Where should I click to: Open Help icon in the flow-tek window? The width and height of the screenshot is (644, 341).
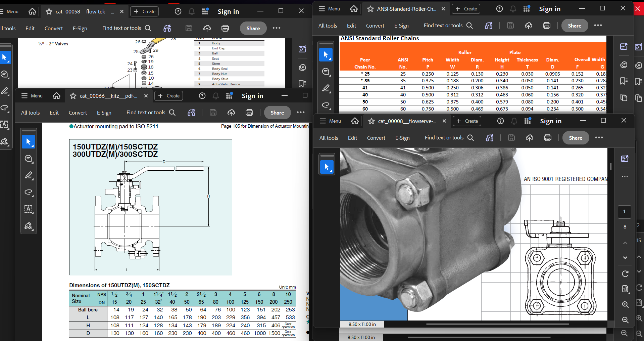click(x=178, y=11)
